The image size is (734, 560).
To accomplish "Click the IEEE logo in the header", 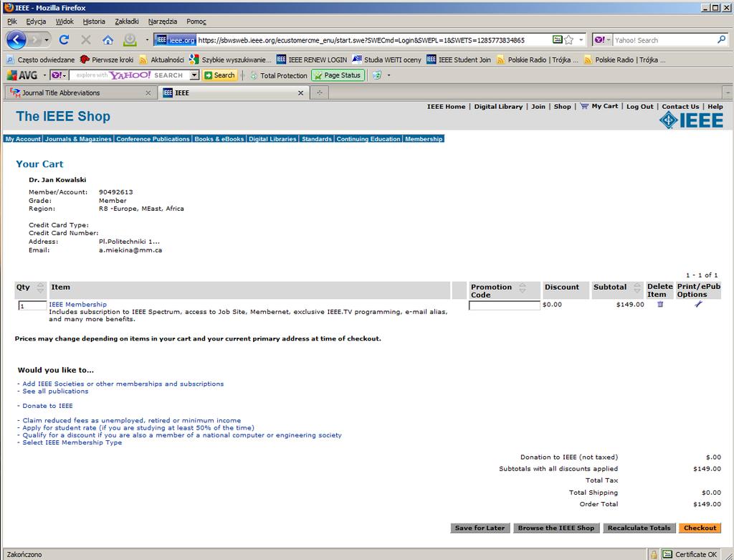I will click(x=691, y=120).
